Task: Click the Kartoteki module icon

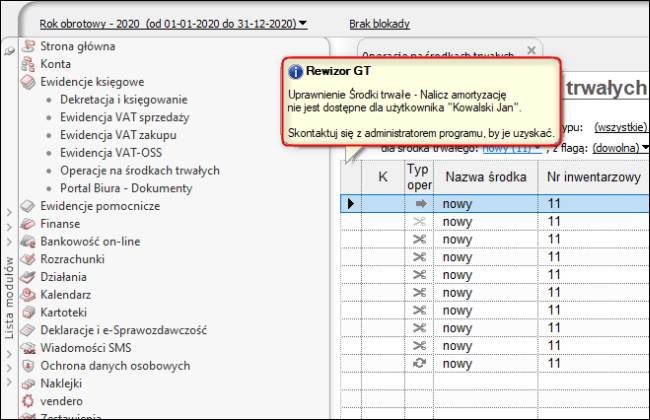Action: [28, 312]
